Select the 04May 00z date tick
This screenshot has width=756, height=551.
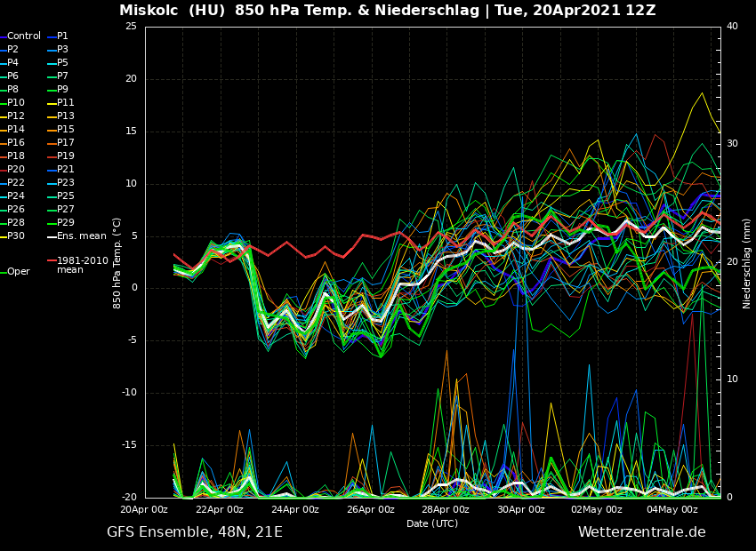coord(672,509)
